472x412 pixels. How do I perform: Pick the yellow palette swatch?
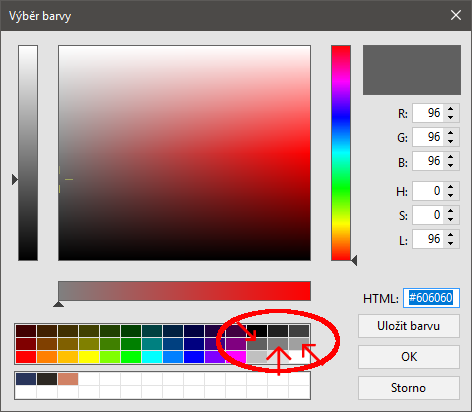point(89,357)
